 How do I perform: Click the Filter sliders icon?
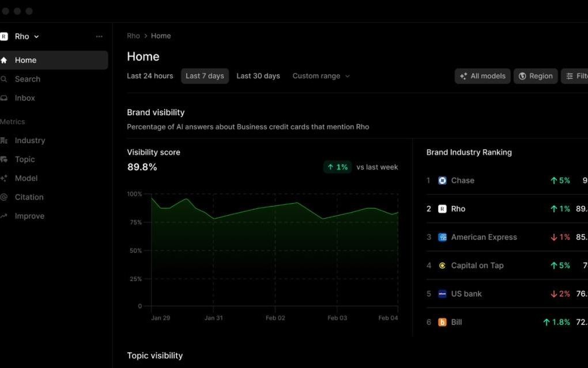coord(570,76)
